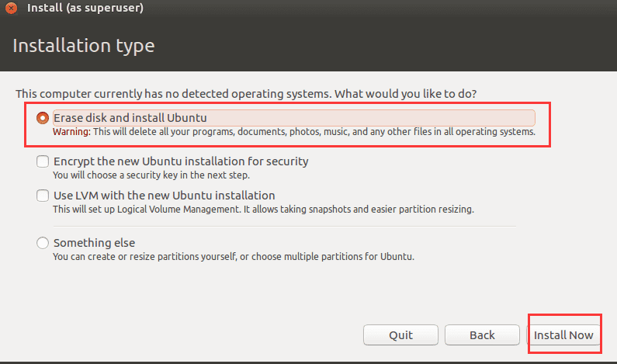Go back with the Back button

click(482, 335)
